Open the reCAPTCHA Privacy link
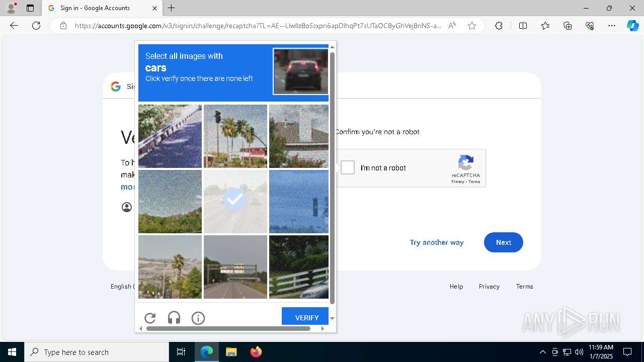The height and width of the screenshot is (362, 644). tap(457, 182)
